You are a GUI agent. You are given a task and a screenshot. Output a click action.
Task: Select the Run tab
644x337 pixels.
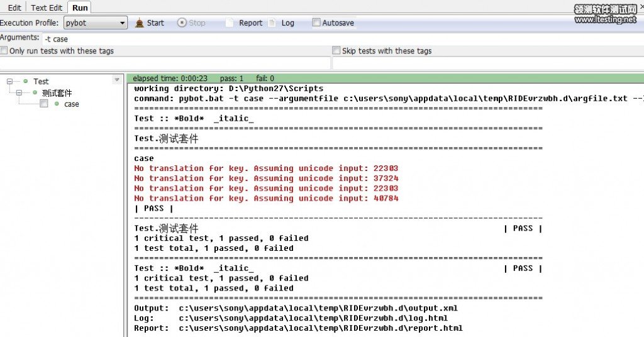[80, 8]
